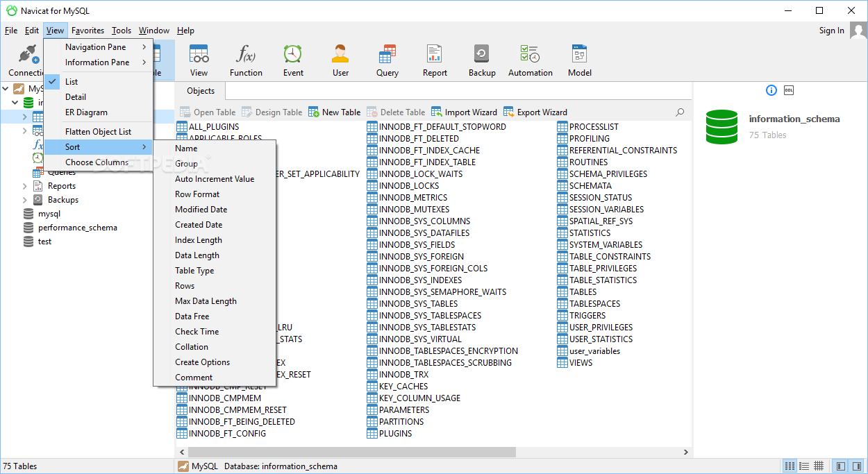Image resolution: width=868 pixels, height=474 pixels.
Task: Click the PROCESSLIST table icon
Action: 562,127
